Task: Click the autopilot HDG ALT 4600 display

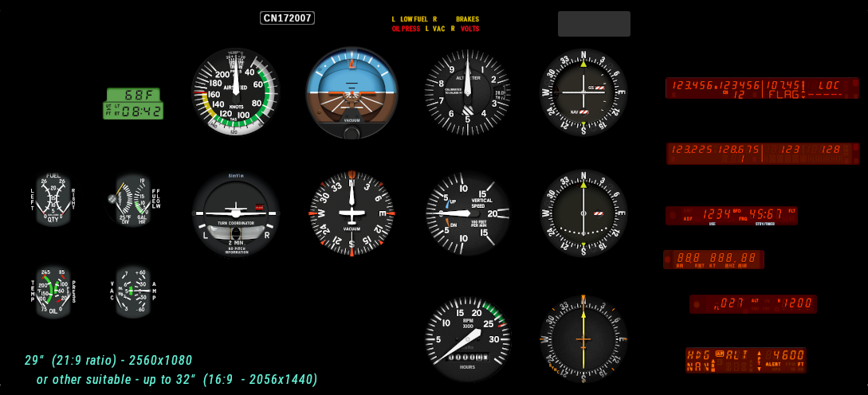Action: pyautogui.click(x=745, y=360)
